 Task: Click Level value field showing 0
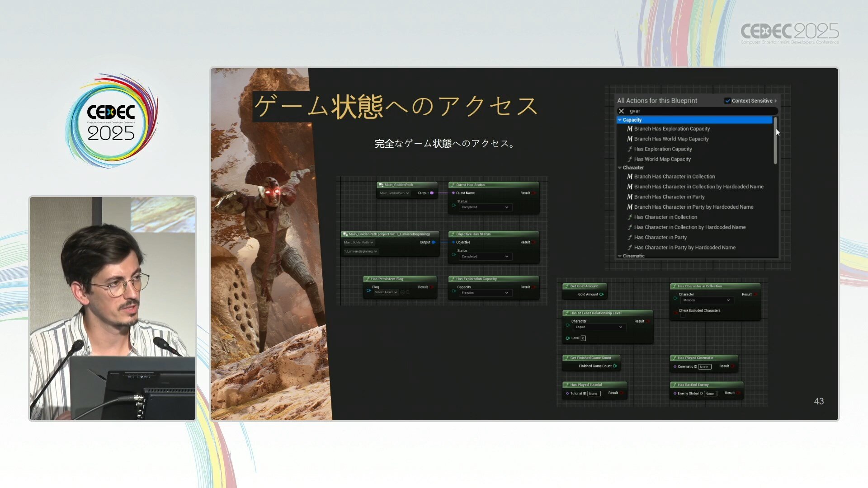[x=583, y=338]
